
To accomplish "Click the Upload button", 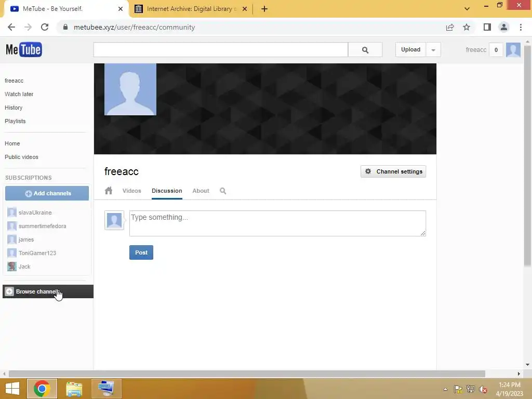I will 410,49.
